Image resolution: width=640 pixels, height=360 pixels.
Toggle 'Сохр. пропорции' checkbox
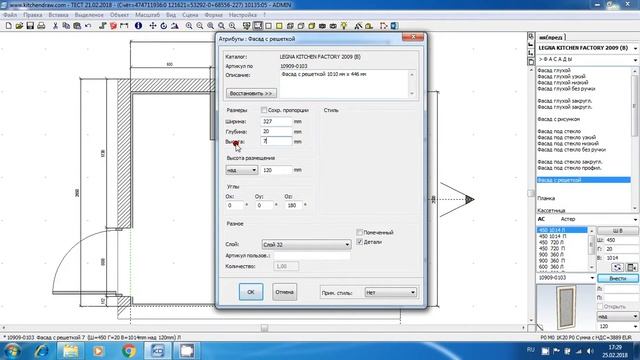click(x=264, y=110)
